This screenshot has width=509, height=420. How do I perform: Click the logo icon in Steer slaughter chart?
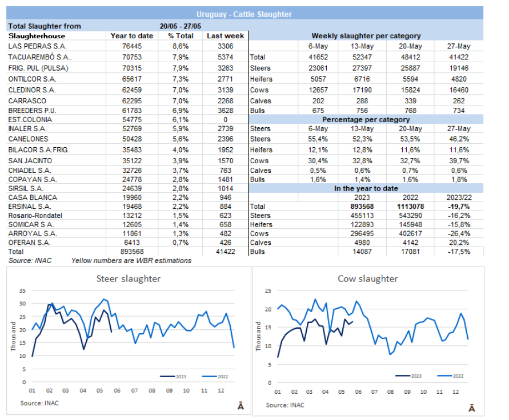pyautogui.click(x=241, y=406)
